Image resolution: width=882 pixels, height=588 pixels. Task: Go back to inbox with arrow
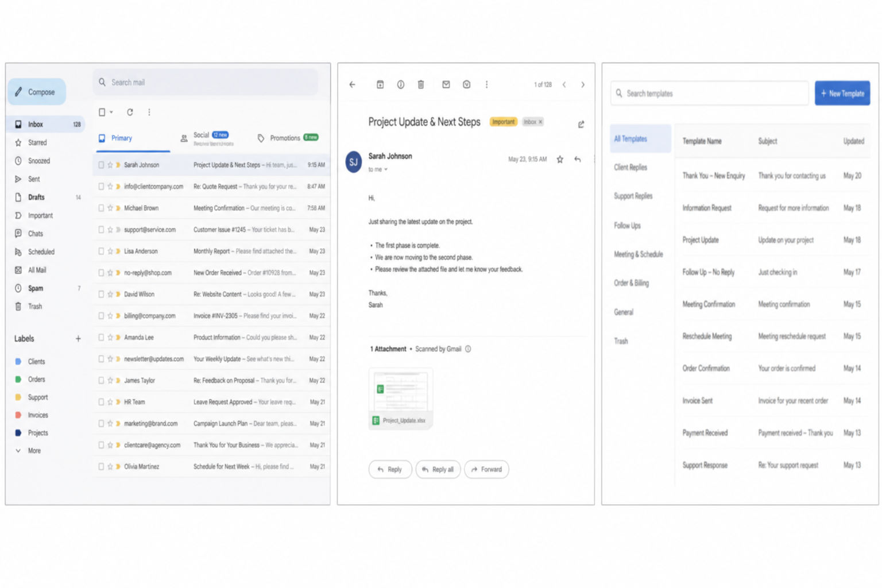pyautogui.click(x=353, y=85)
